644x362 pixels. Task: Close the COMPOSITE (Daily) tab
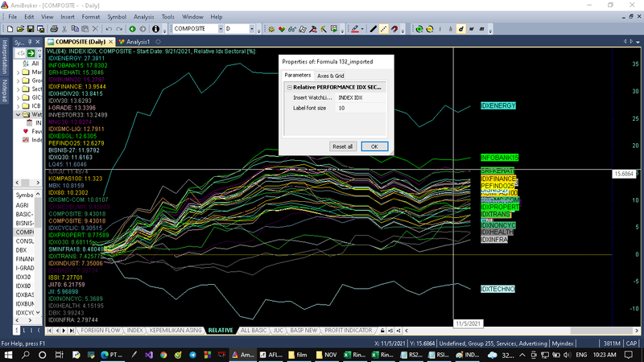click(110, 42)
